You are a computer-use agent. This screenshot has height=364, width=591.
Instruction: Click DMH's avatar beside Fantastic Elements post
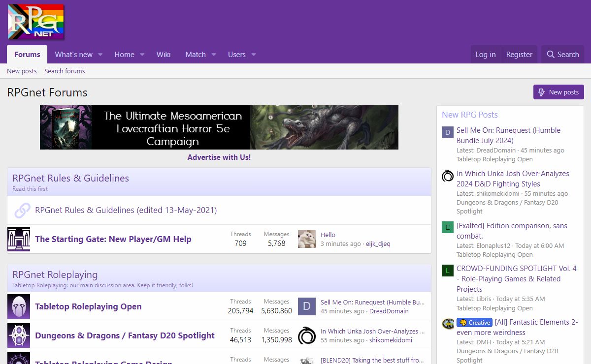click(448, 324)
